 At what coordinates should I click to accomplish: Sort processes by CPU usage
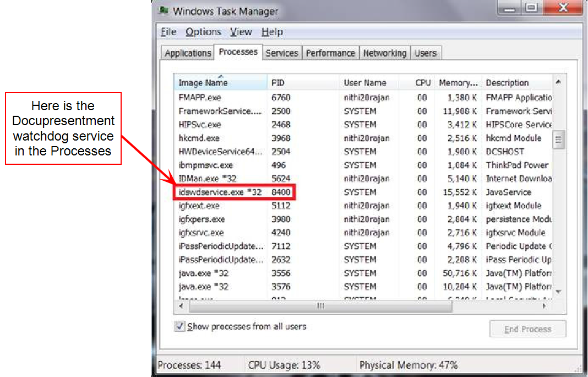(423, 82)
